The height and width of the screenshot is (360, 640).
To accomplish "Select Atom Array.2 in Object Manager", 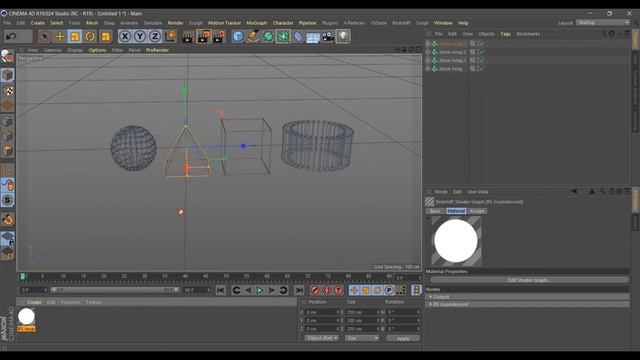I will [452, 52].
